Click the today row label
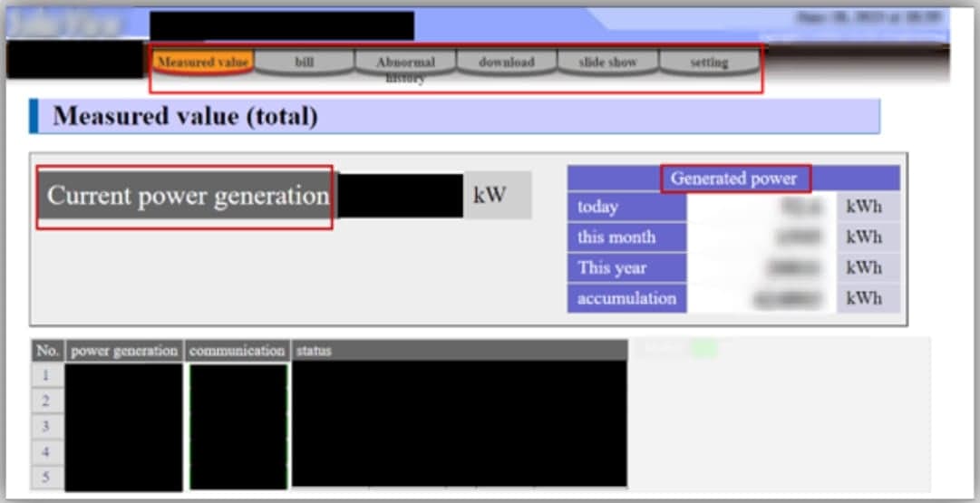The height and width of the screenshot is (503, 980). click(626, 207)
